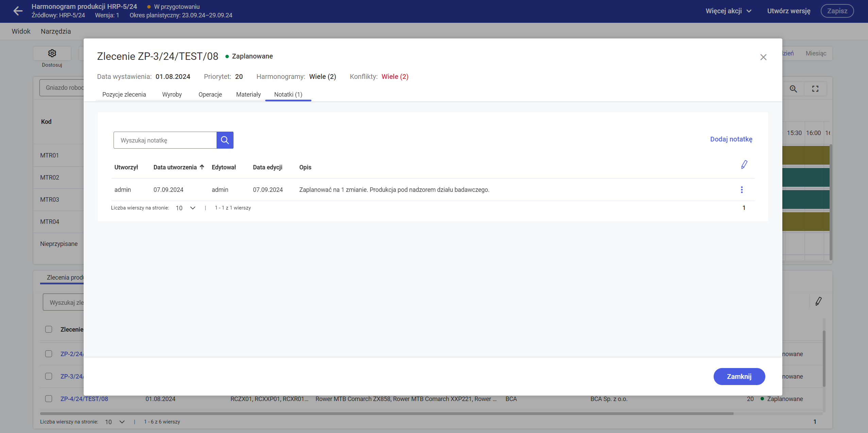Open the Dostosuj gear settings icon

click(52, 53)
